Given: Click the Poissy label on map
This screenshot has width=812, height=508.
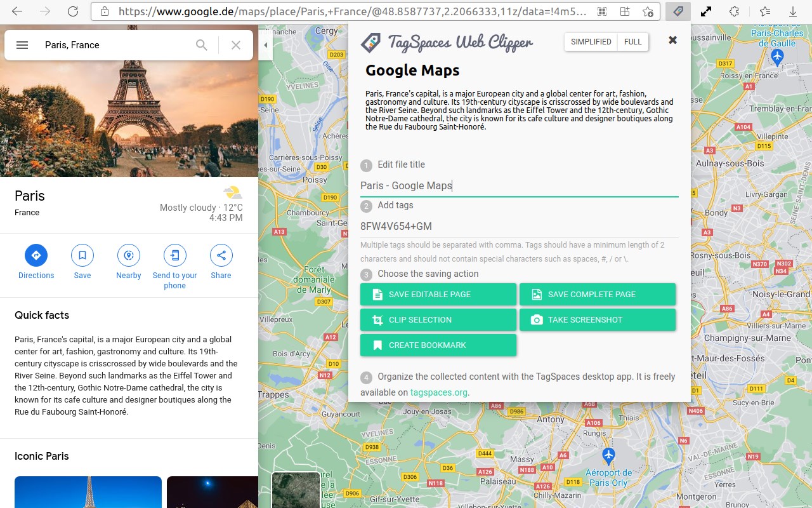Looking at the screenshot, I should pos(314,180).
